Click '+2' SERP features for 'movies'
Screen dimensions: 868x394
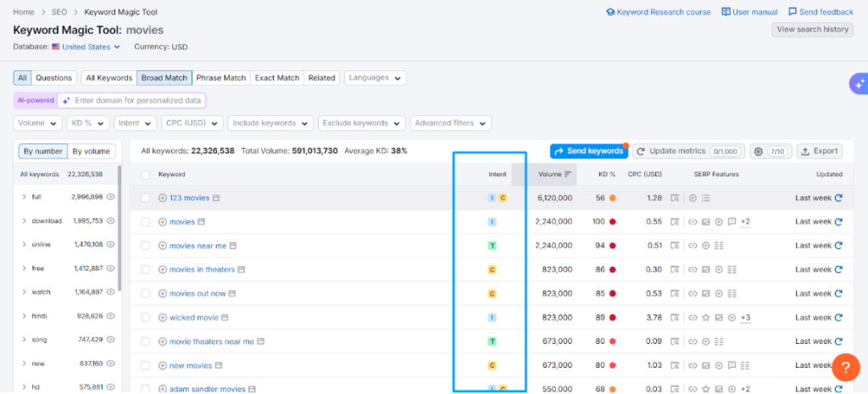click(x=745, y=222)
